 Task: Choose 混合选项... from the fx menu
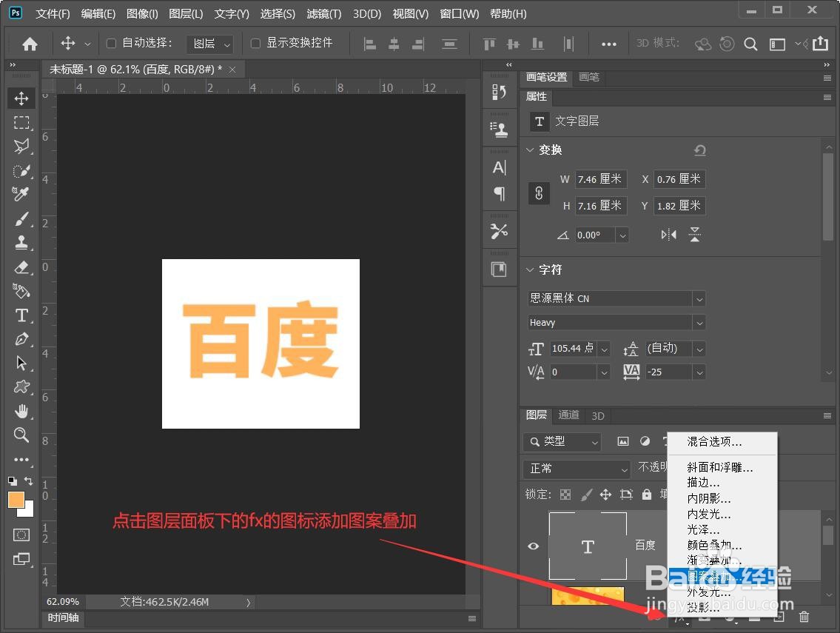[715, 442]
